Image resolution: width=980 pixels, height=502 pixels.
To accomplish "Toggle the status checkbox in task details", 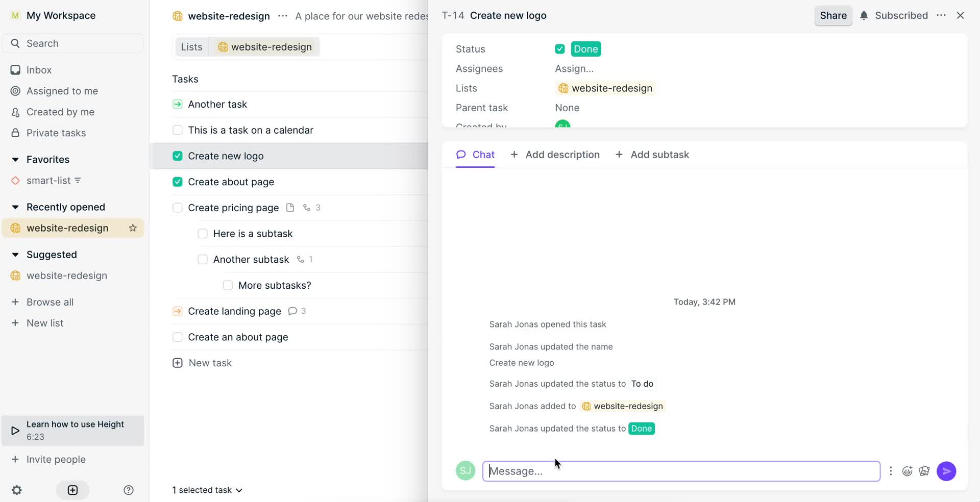I will pyautogui.click(x=560, y=49).
